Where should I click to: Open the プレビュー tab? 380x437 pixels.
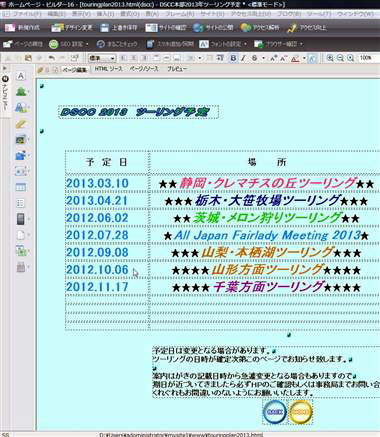coord(177,69)
